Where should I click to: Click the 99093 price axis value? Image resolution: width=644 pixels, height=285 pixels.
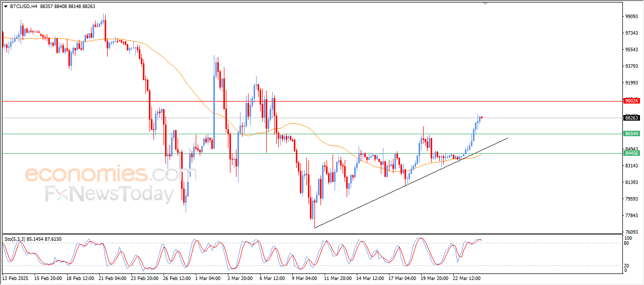[x=631, y=17]
